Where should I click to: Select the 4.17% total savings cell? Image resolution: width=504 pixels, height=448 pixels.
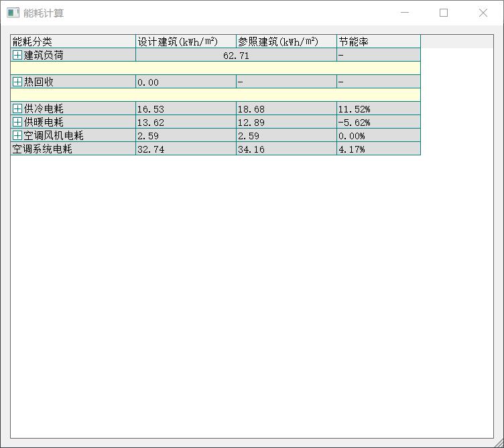tap(378, 149)
